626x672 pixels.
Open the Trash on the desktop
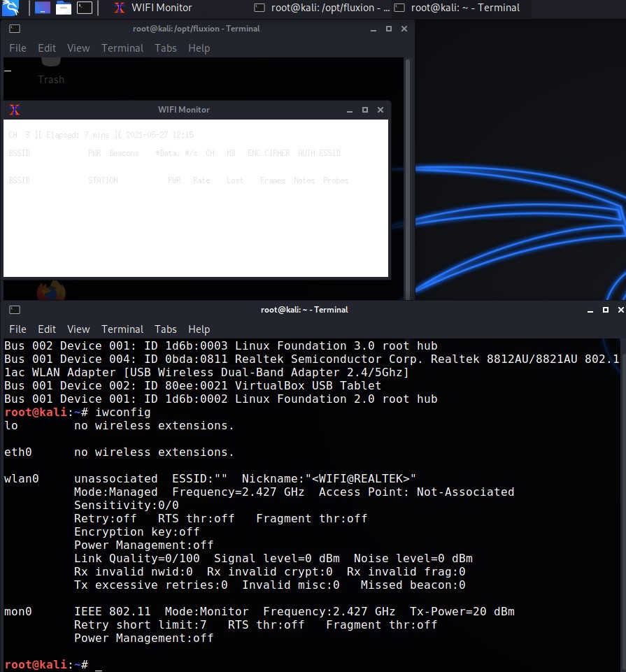point(50,66)
